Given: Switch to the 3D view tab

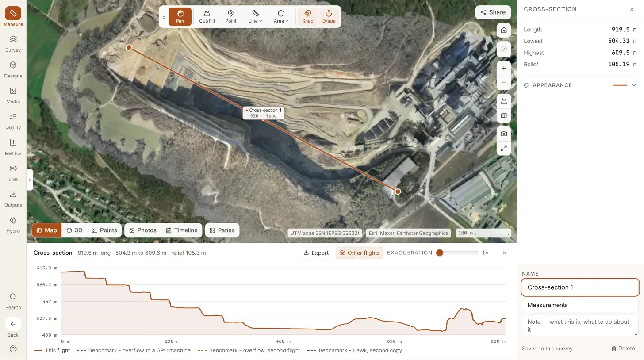Looking at the screenshot, I should click(x=74, y=230).
